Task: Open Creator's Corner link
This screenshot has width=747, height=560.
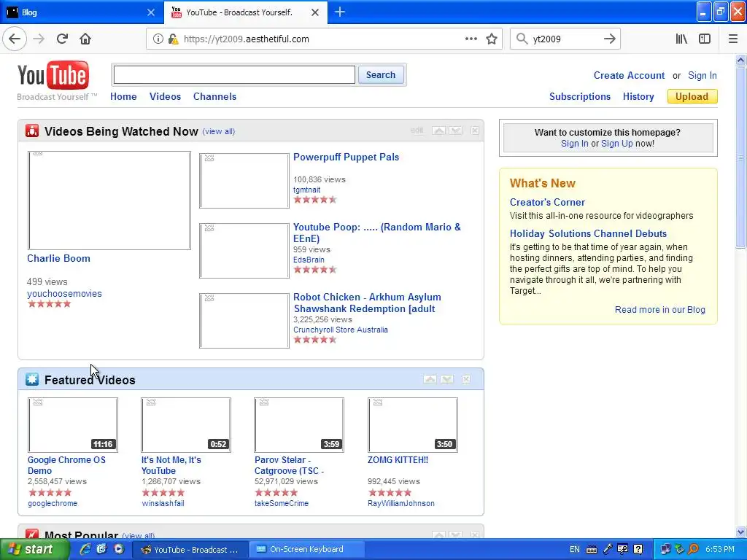Action: pyautogui.click(x=547, y=203)
